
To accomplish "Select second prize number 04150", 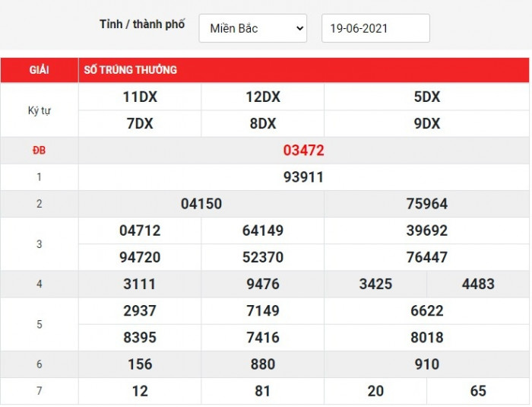I will (201, 204).
